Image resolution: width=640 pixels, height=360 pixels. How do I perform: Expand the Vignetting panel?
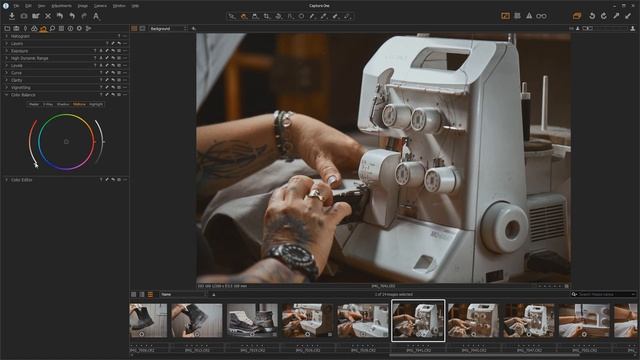click(x=7, y=87)
